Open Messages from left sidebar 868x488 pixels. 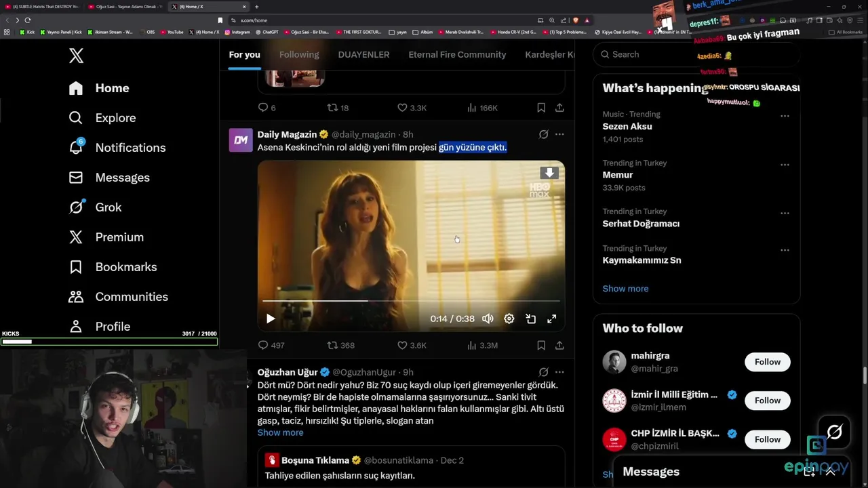tap(109, 178)
